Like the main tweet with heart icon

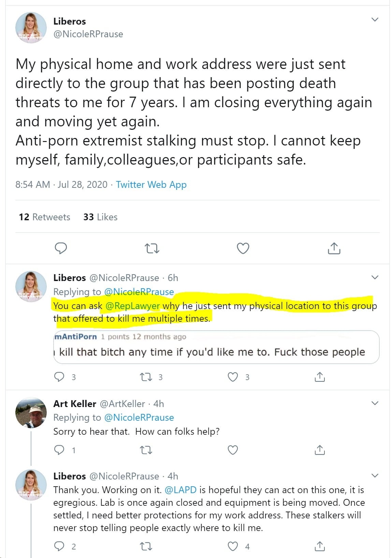243,248
